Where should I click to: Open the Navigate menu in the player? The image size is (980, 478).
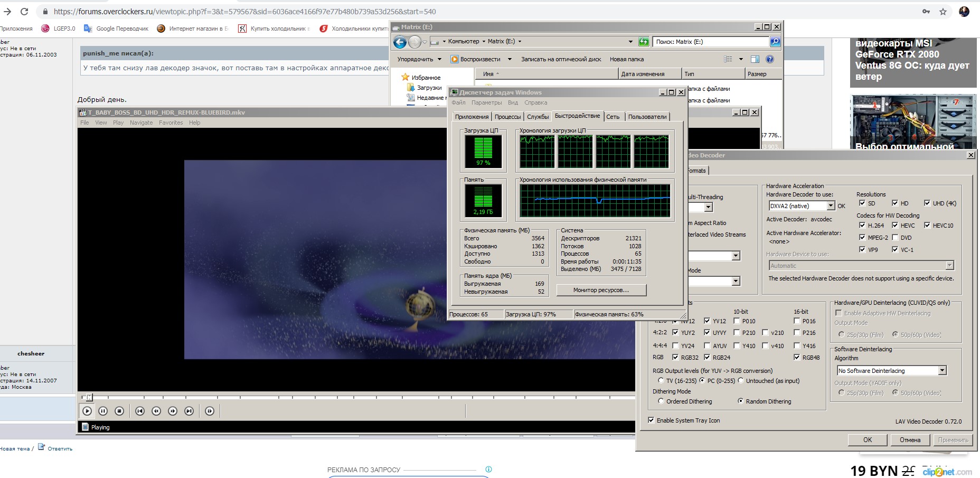coord(141,123)
